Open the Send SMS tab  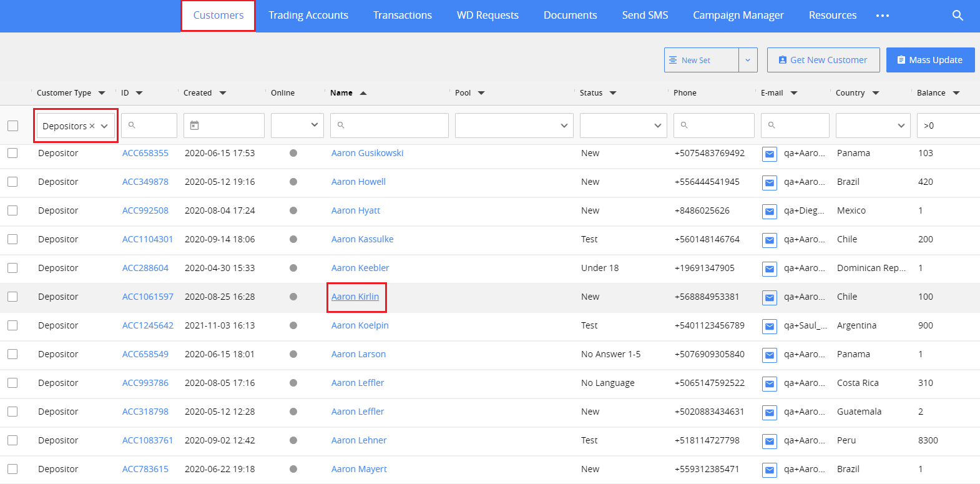[645, 16]
